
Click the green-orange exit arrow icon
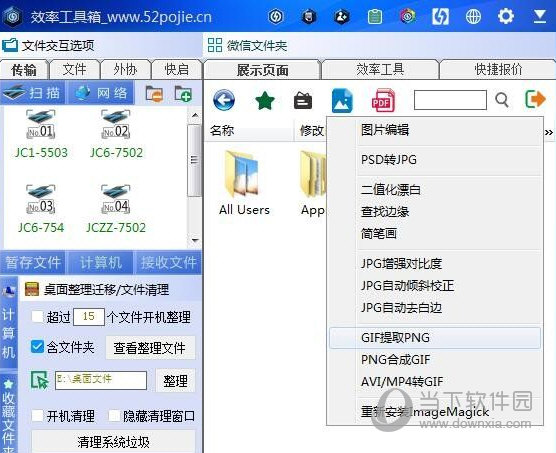pos(535,99)
